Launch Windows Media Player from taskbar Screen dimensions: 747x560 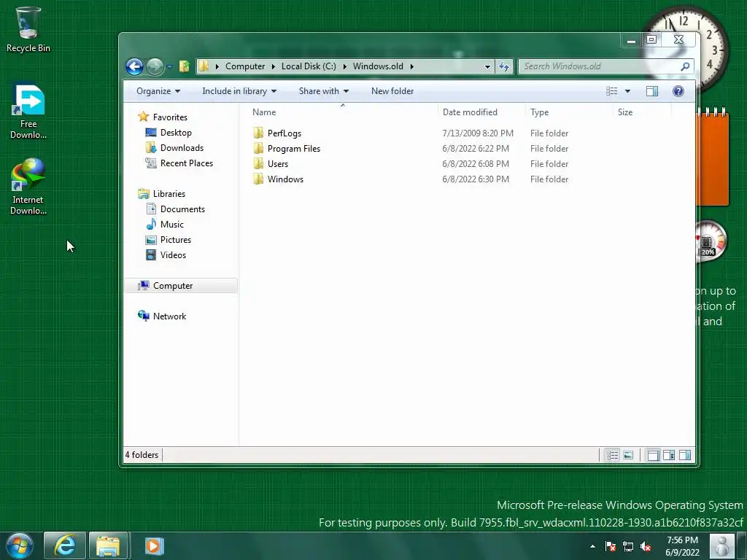154,545
